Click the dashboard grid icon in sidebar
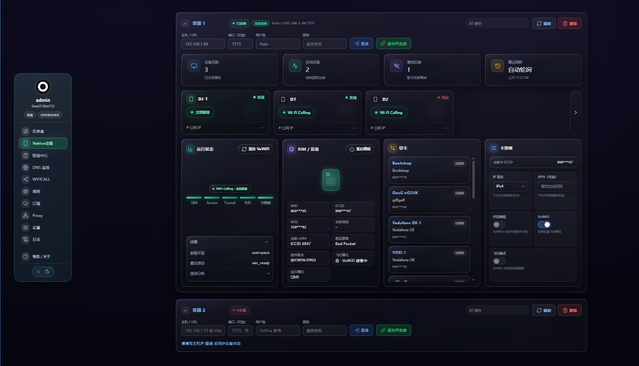Viewport: 639px width, 366px height. coord(25,131)
